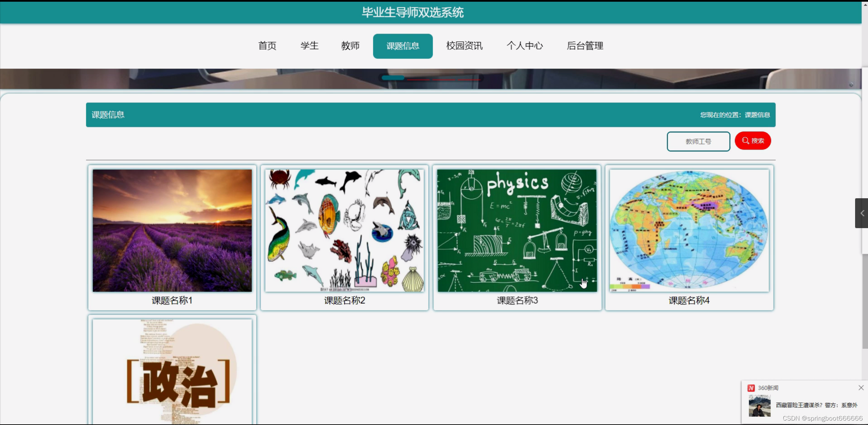868x425 pixels.
Task: Select the first carousel indicator bar
Action: [x=393, y=78]
